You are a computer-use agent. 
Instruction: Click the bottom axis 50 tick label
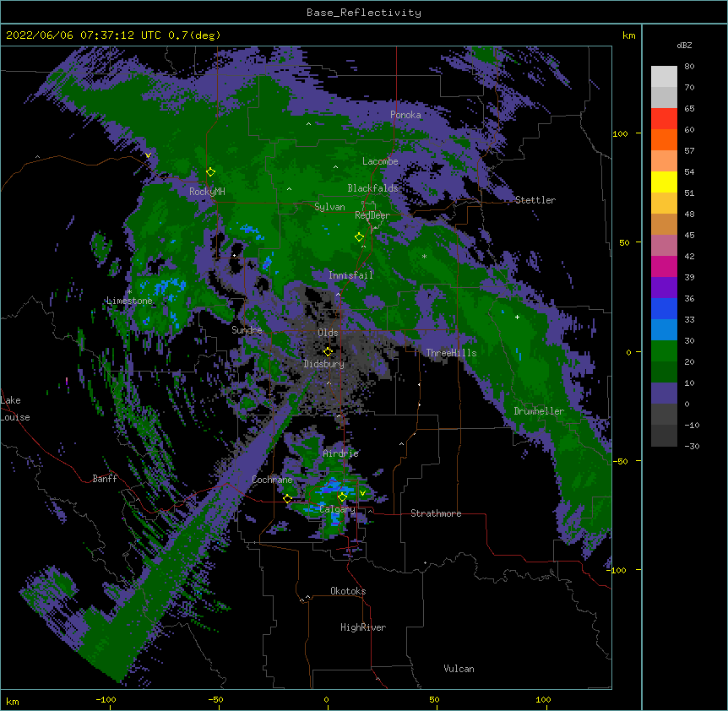[x=434, y=699]
